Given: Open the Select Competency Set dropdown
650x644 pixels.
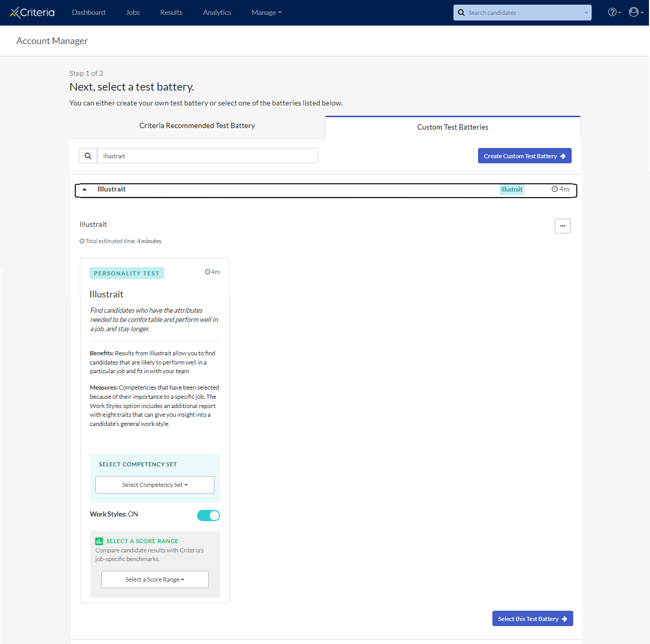Looking at the screenshot, I should click(x=155, y=485).
